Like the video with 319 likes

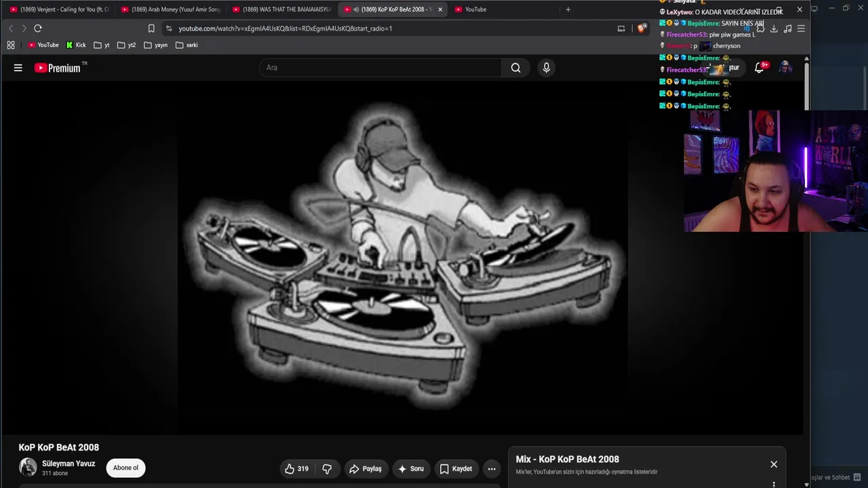click(296, 469)
